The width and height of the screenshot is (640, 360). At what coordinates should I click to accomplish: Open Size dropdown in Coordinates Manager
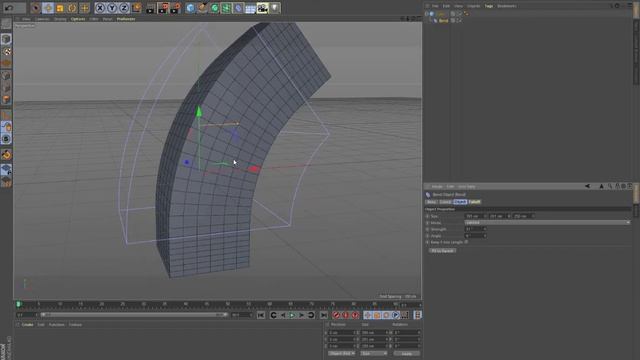point(373,353)
